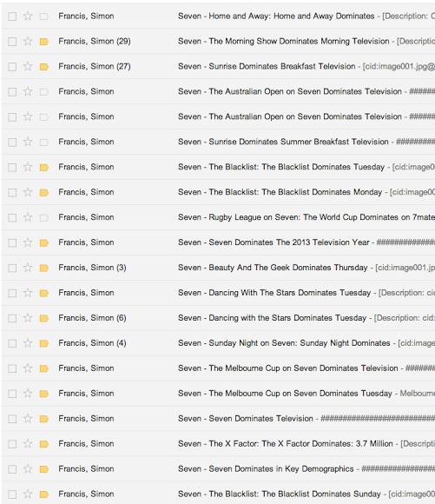Image resolution: width=435 pixels, height=504 pixels.
Task: Star the Home and Away Dominates email
Action: click(28, 16)
